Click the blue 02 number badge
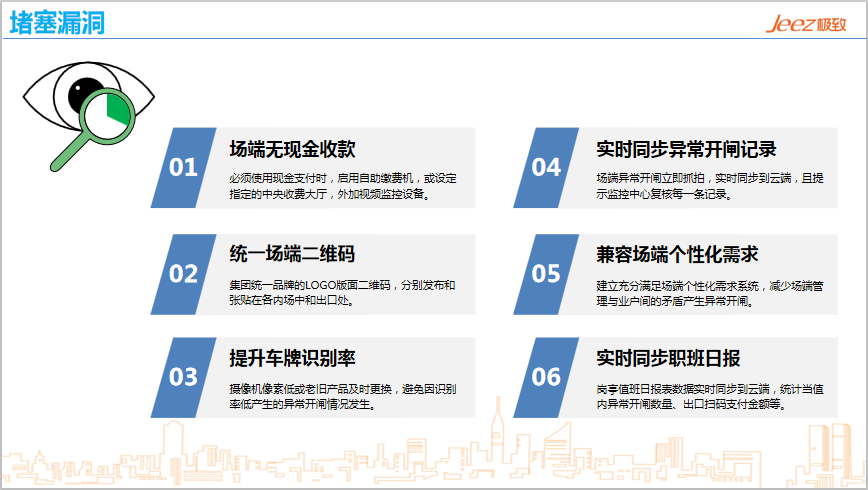This screenshot has width=868, height=490. tap(183, 274)
